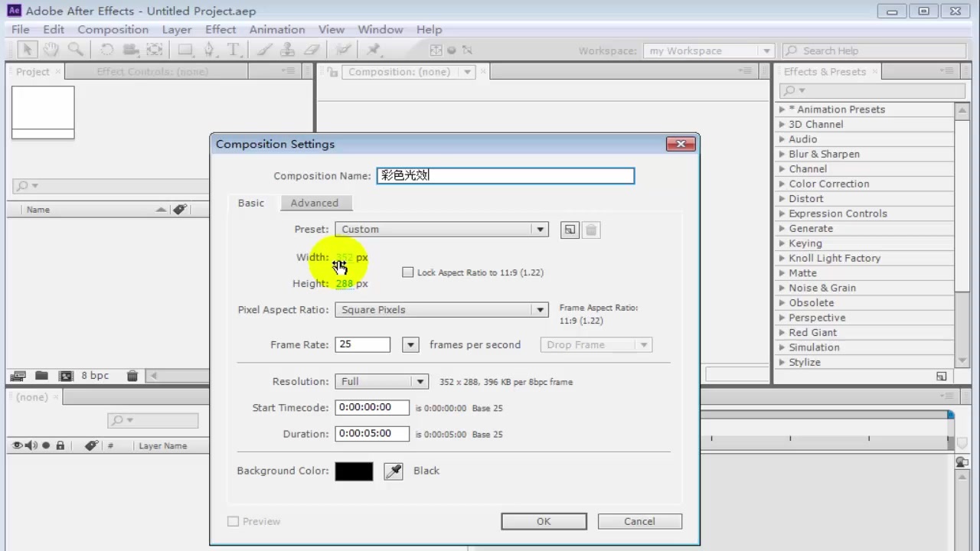Open the Composition menu

[x=113, y=30]
